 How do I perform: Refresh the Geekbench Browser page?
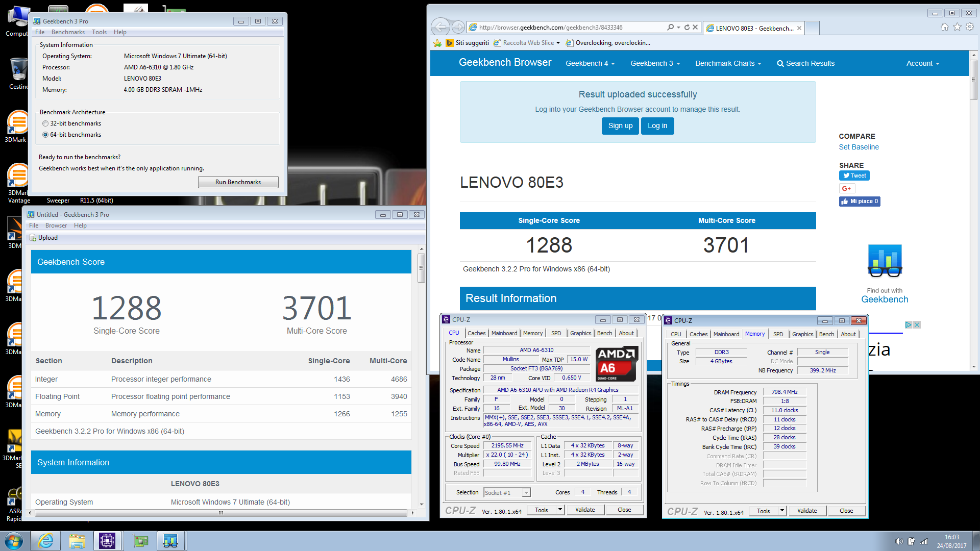click(x=687, y=27)
